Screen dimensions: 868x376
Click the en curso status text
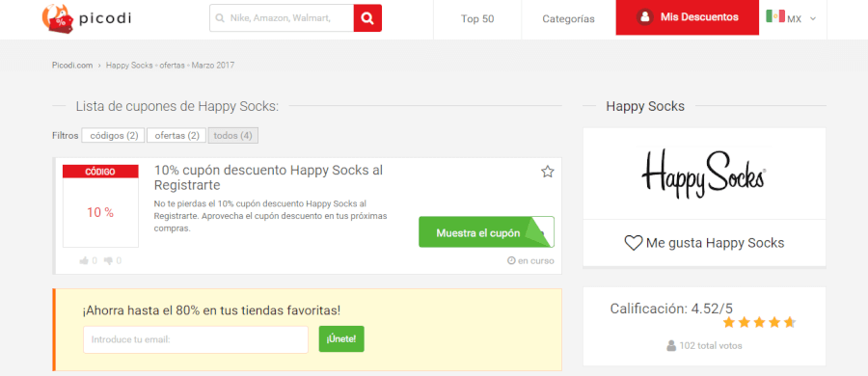(x=536, y=261)
